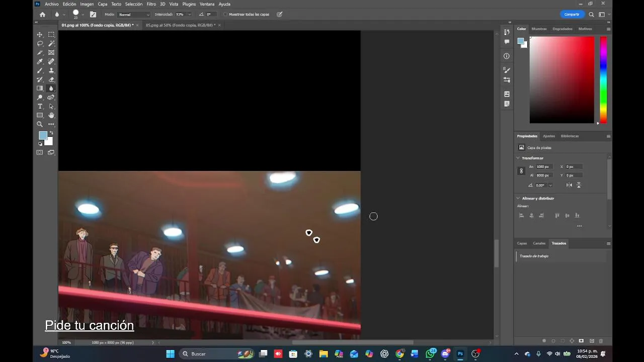Image resolution: width=644 pixels, height=362 pixels.
Task: Select the Zoom magnifier tool
Action: pyautogui.click(x=40, y=124)
